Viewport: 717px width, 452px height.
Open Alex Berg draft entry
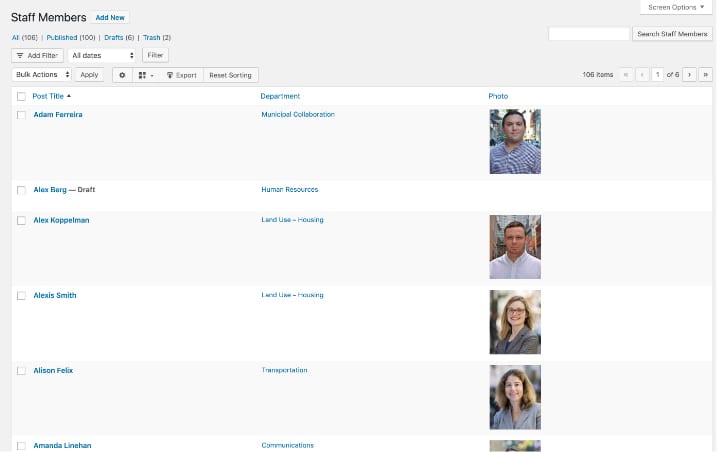click(50, 189)
